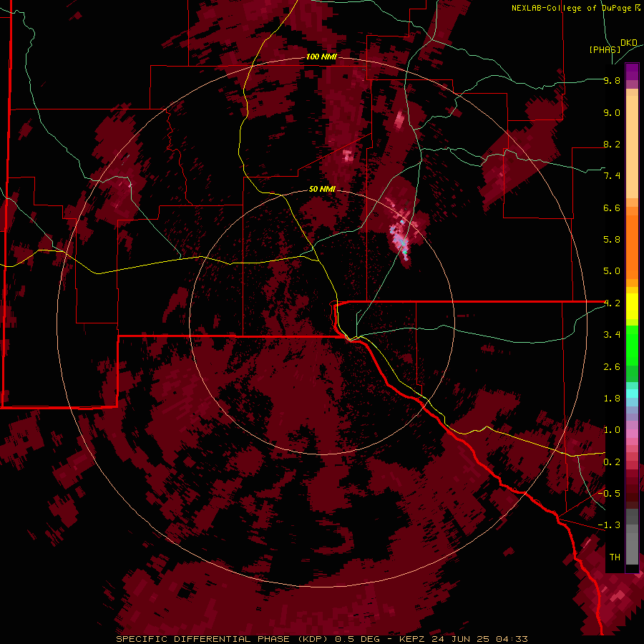Click the -0.5 value on the color scale
Screen dimensions: 644x644
point(609,493)
